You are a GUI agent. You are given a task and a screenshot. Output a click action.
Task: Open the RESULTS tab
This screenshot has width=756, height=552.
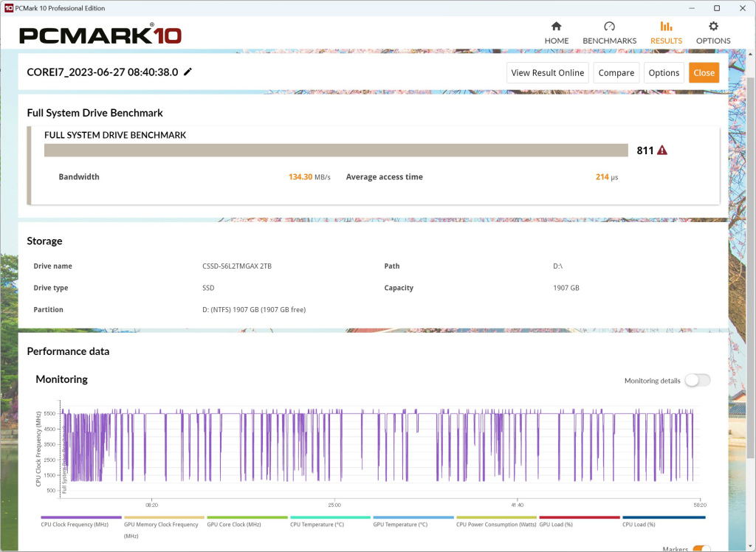(666, 32)
